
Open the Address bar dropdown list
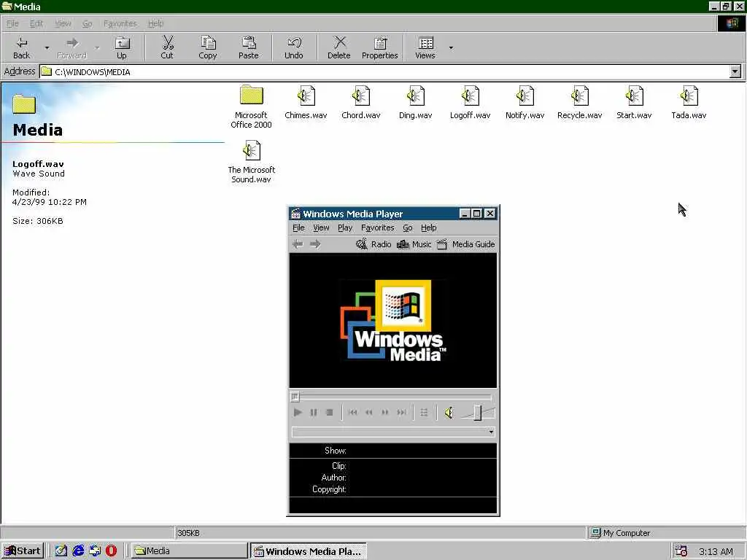735,72
